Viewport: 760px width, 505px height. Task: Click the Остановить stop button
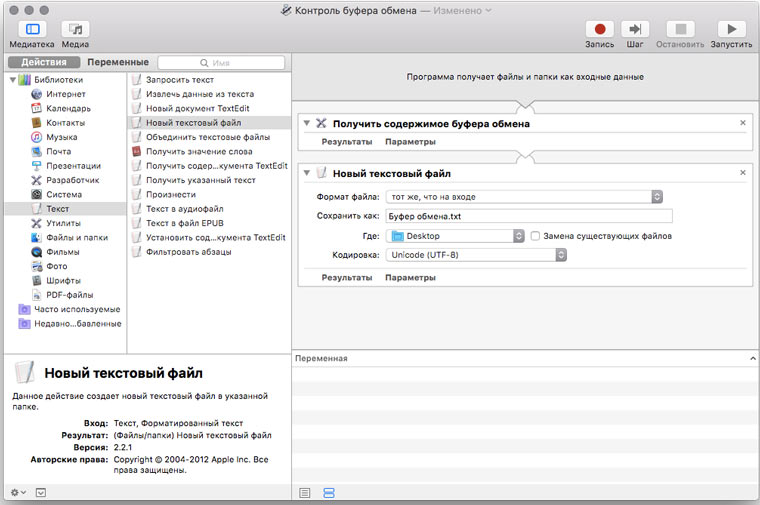[x=681, y=30]
